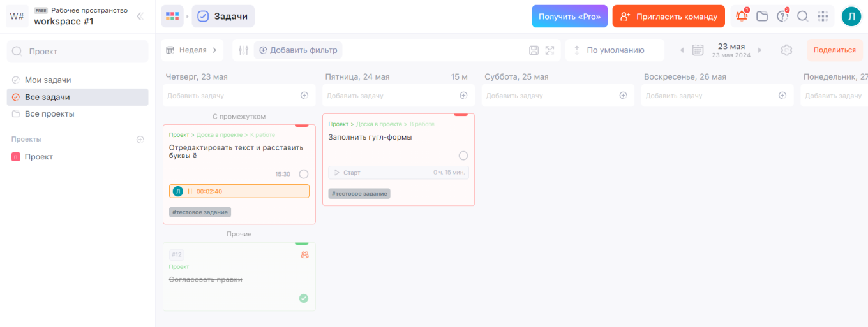Click the Поделиться button
Image resolution: width=868 pixels, height=327 pixels.
click(x=834, y=50)
